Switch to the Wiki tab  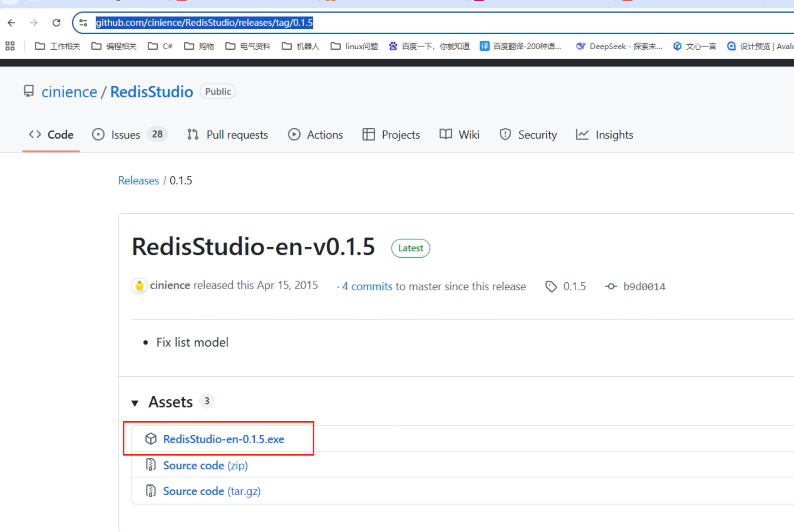pyautogui.click(x=459, y=134)
